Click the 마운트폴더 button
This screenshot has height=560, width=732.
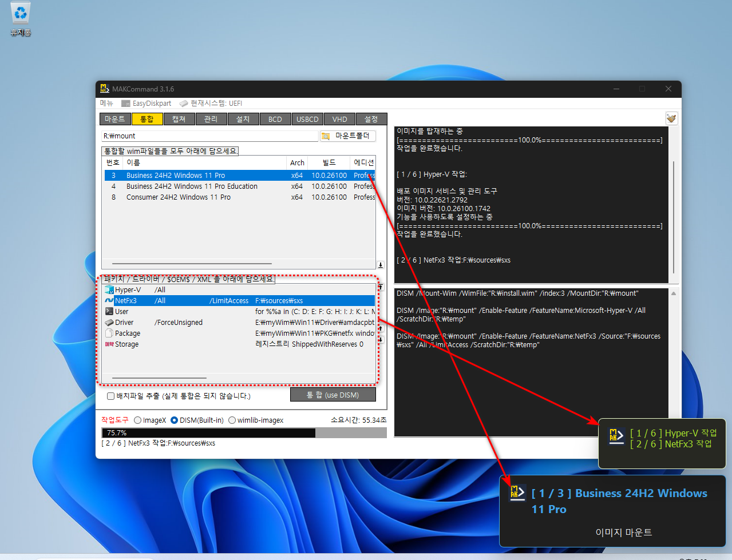pyautogui.click(x=348, y=136)
